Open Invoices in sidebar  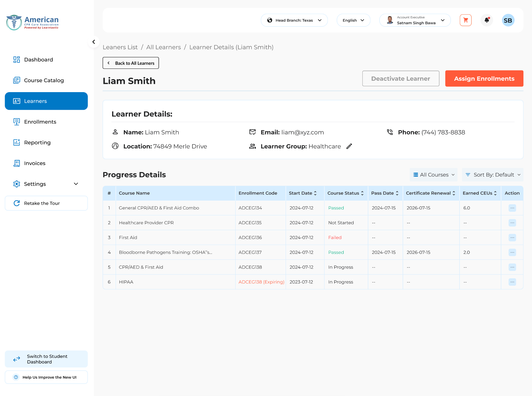(x=46, y=163)
